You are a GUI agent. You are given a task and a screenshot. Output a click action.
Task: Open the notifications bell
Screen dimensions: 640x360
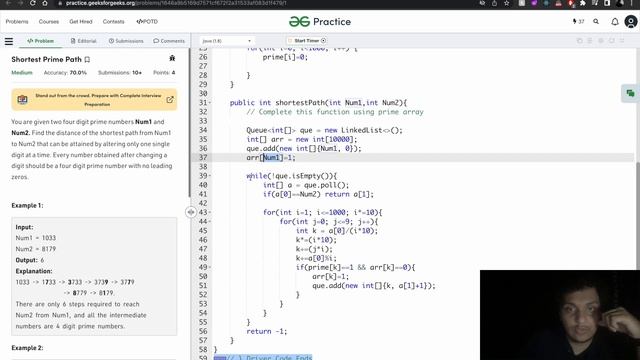(x=615, y=22)
